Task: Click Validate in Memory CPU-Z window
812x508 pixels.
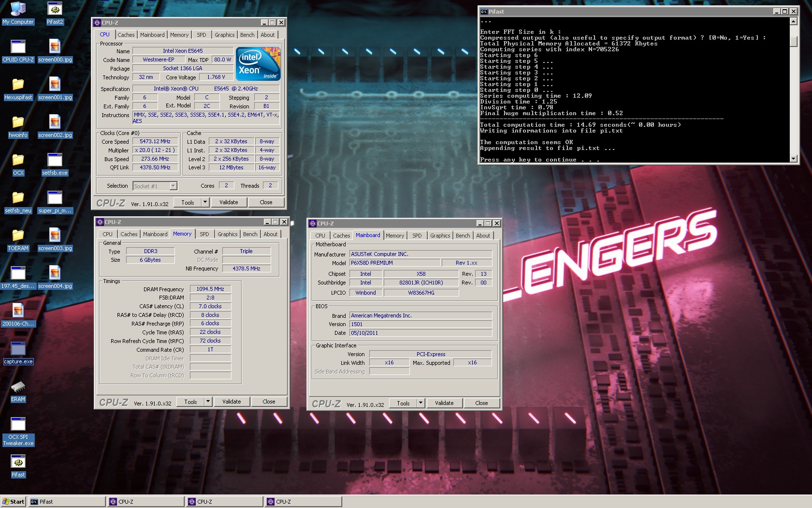Action: tap(232, 402)
